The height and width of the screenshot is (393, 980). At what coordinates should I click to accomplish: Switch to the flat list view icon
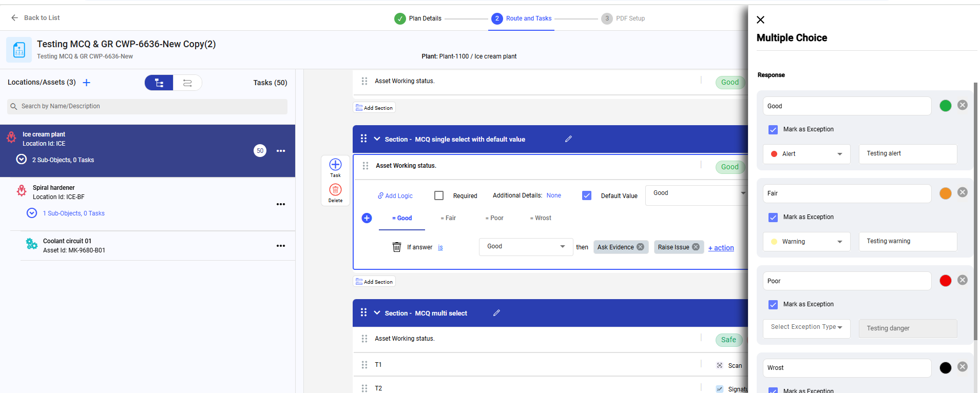(x=187, y=83)
